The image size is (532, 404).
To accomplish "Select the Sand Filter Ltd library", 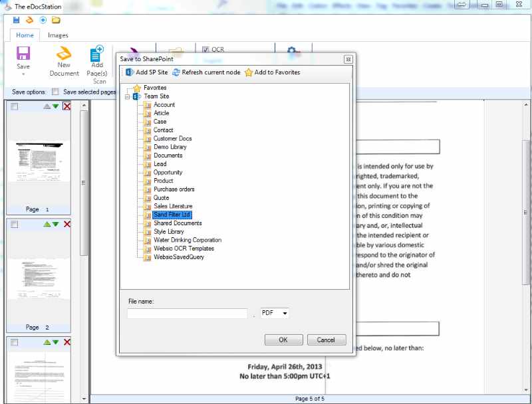I will click(x=172, y=215).
